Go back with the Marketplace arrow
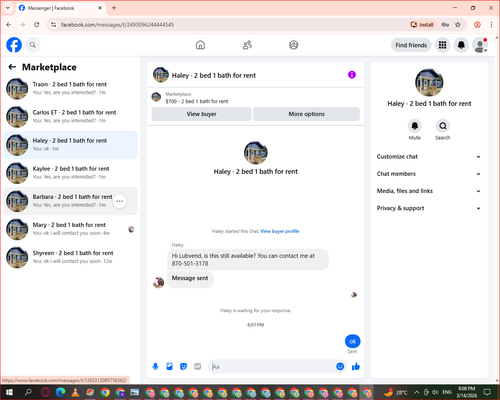 tap(12, 67)
